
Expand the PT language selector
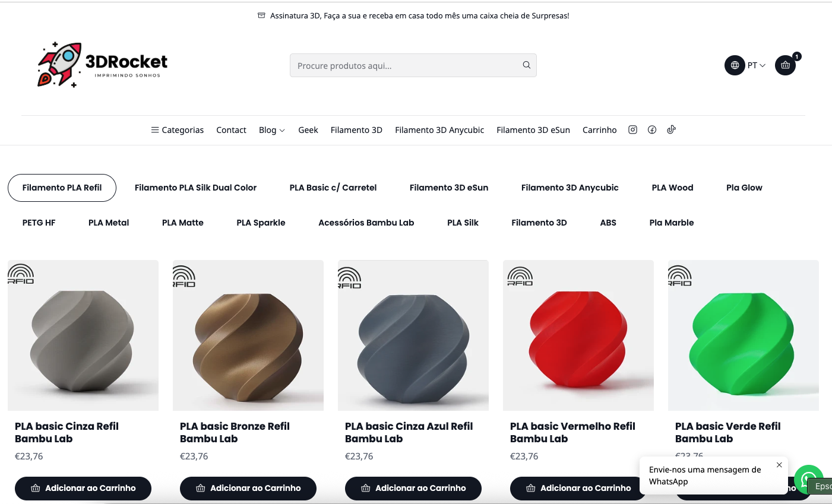click(x=757, y=65)
